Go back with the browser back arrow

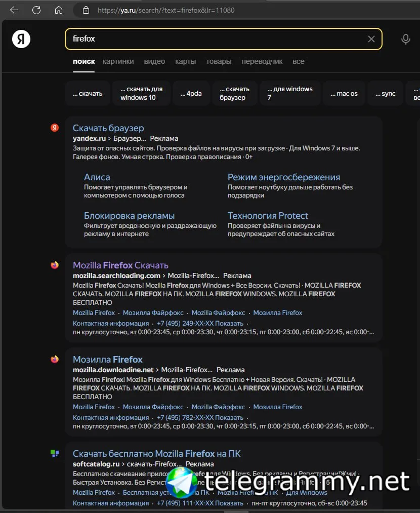pyautogui.click(x=14, y=10)
